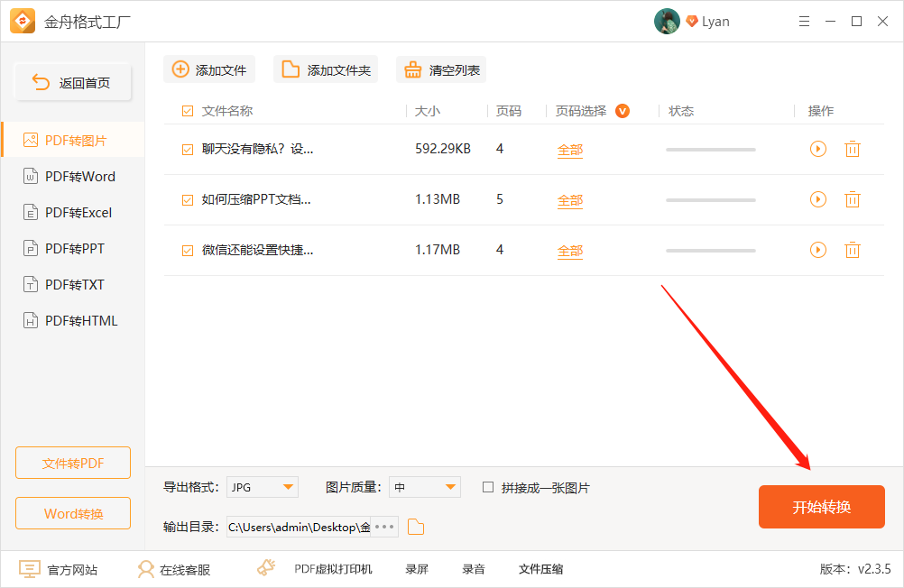Click 全部 page link for 聊天没有隐私 row

570,150
